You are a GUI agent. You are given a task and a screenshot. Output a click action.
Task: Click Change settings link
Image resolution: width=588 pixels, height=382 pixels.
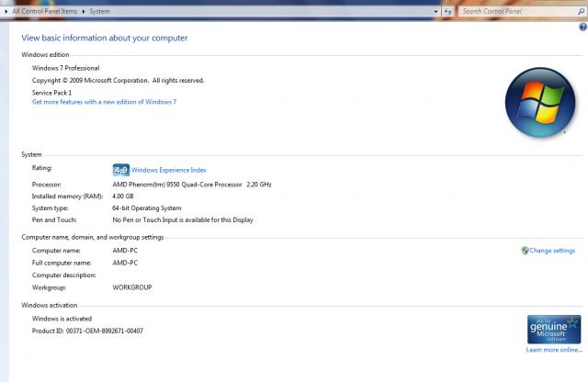(551, 251)
